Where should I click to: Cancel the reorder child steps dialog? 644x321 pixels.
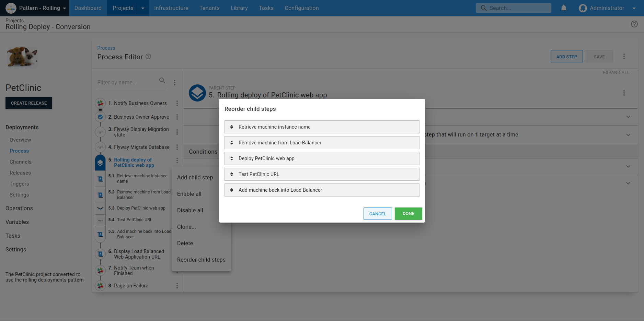(377, 214)
